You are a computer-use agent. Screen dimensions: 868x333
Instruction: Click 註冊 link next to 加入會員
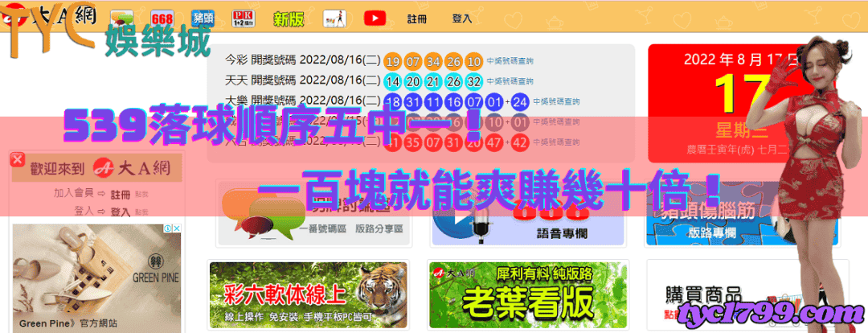click(x=120, y=195)
